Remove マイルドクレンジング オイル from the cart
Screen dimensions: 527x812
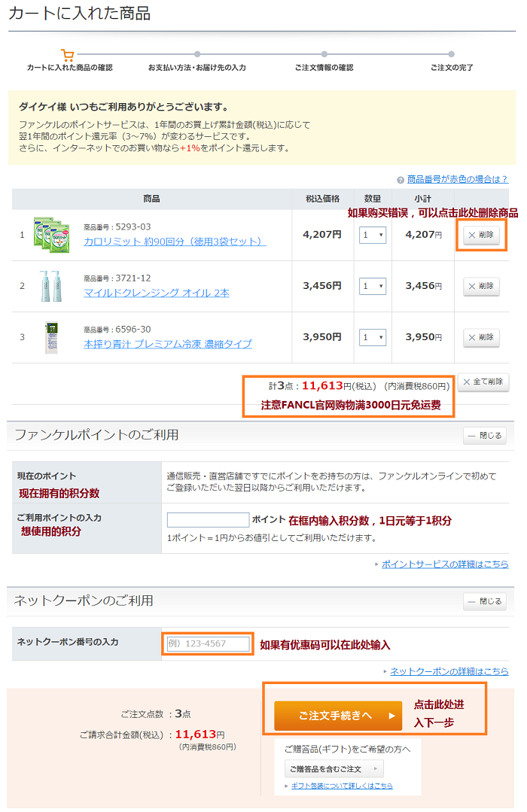481,286
